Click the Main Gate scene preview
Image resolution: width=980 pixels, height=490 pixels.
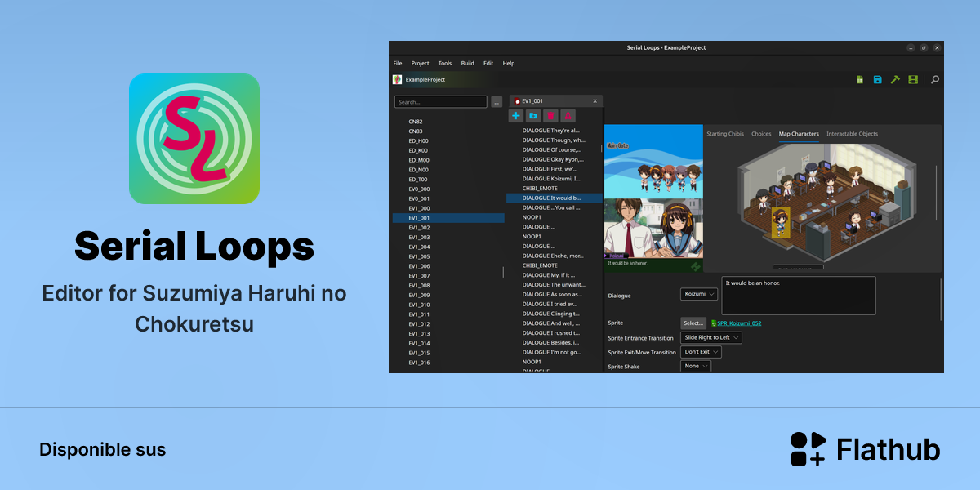(x=653, y=162)
